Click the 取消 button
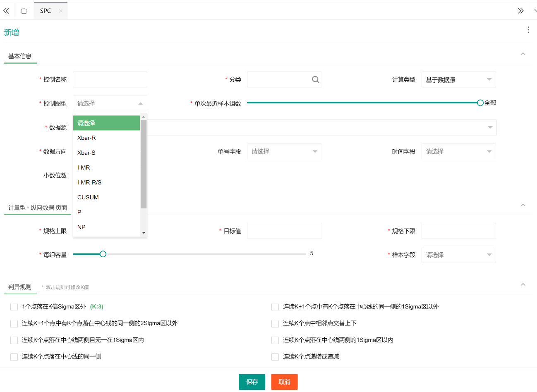Viewport: 537px width, 392px height. point(284,382)
